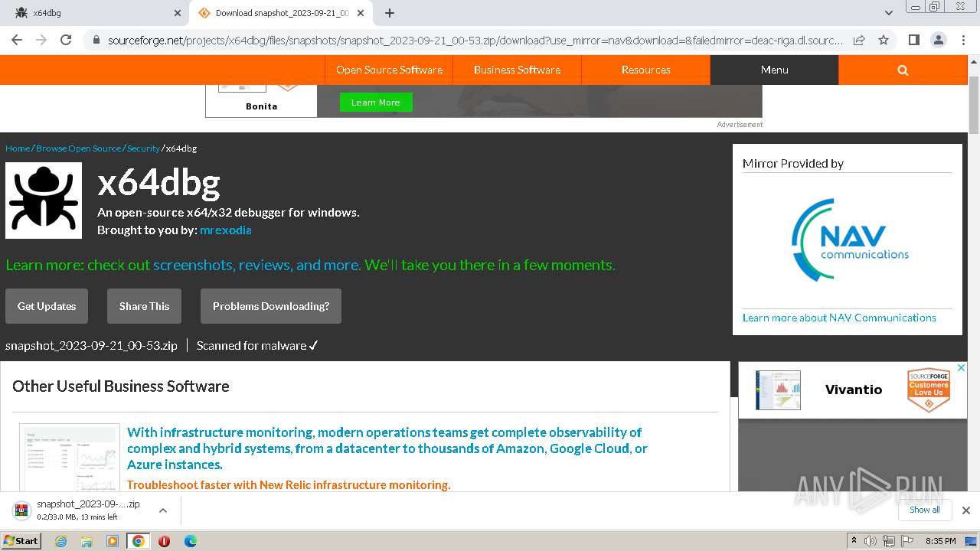Click the Vivantio advertisement banner

852,390
